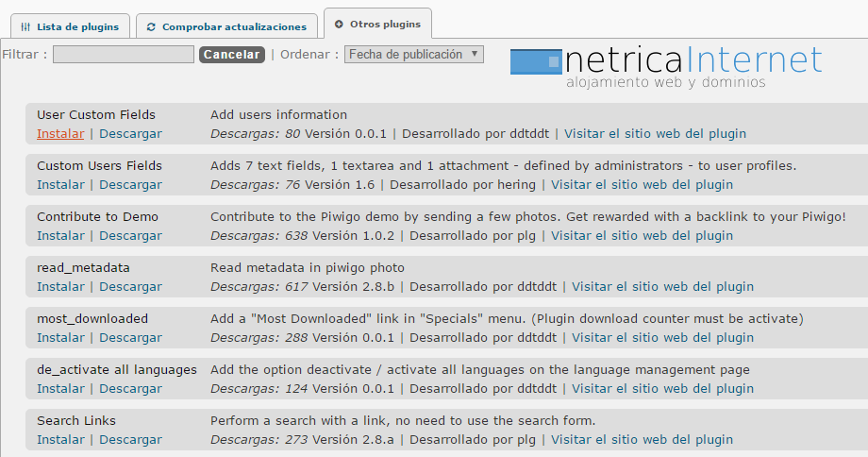Install the Contribute to Demo plugin
868x457 pixels.
(x=60, y=236)
